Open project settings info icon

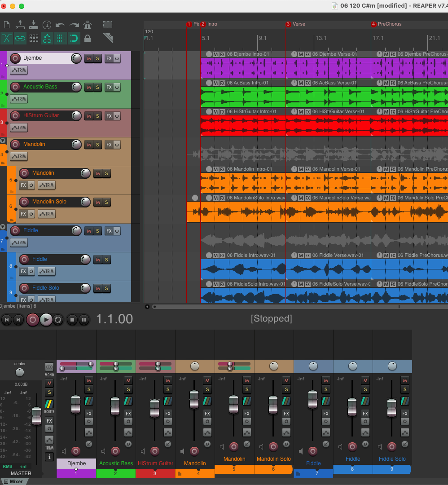[x=47, y=25]
